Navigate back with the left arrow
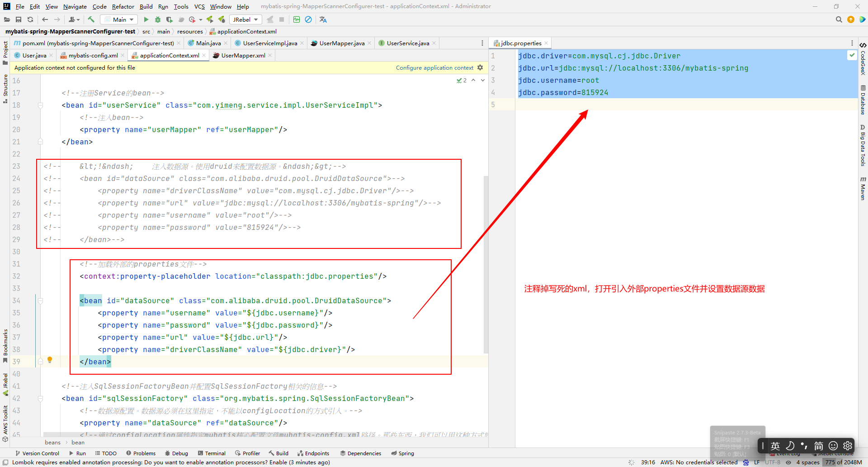Screen dimensions: 868x467 click(45, 19)
